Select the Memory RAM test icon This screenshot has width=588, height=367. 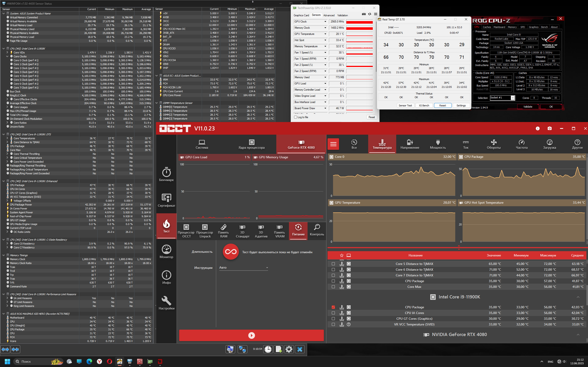[223, 231]
